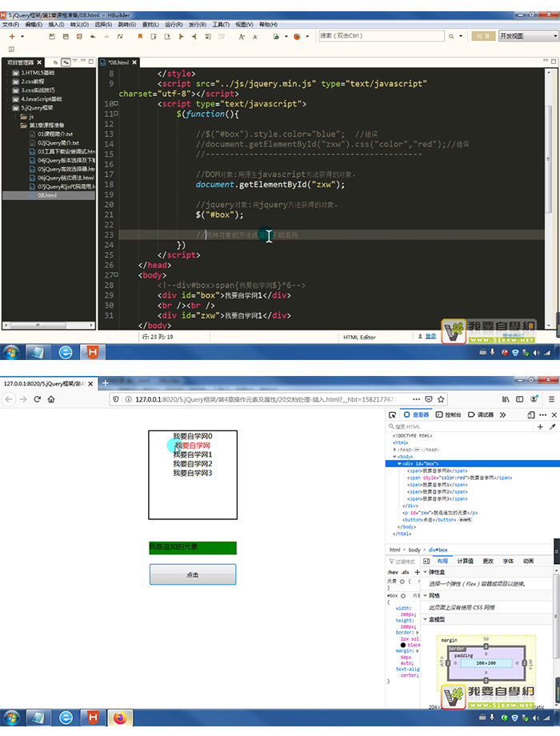Show Firefox sidebars icon
Screen dimensions: 560x736
[520, 399]
